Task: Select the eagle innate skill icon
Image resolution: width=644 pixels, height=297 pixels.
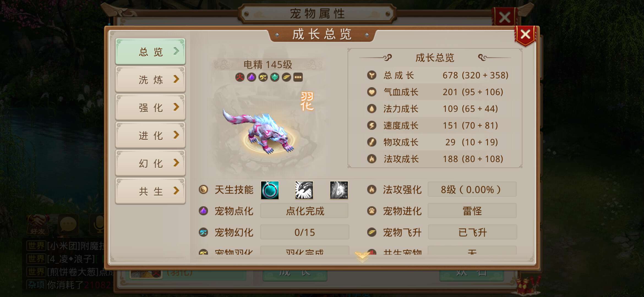Action: tap(304, 190)
